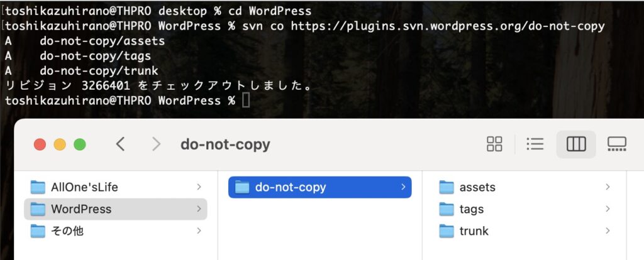Expand assets via its chevron
The height and width of the screenshot is (260, 644).
[x=608, y=187]
